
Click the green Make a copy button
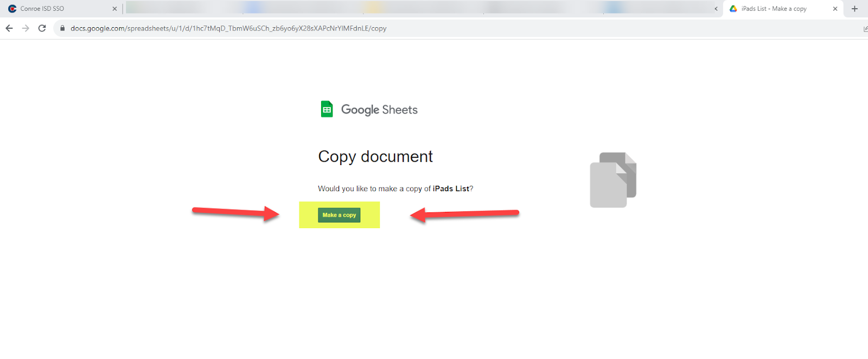click(x=339, y=215)
